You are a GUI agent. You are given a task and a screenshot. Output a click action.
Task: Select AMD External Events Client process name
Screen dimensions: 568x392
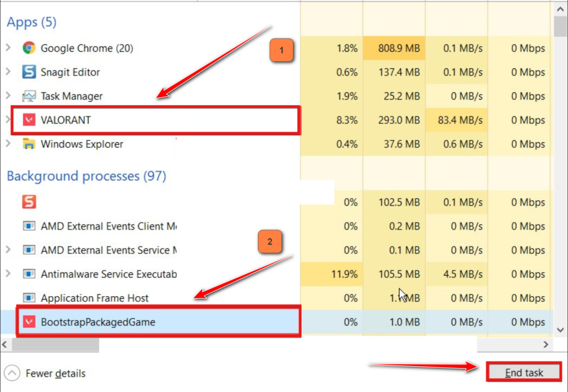[109, 226]
